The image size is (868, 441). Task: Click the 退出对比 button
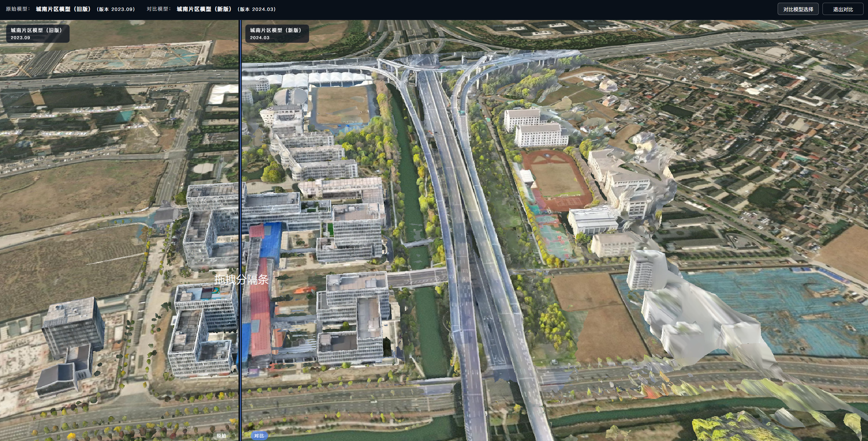(x=843, y=9)
